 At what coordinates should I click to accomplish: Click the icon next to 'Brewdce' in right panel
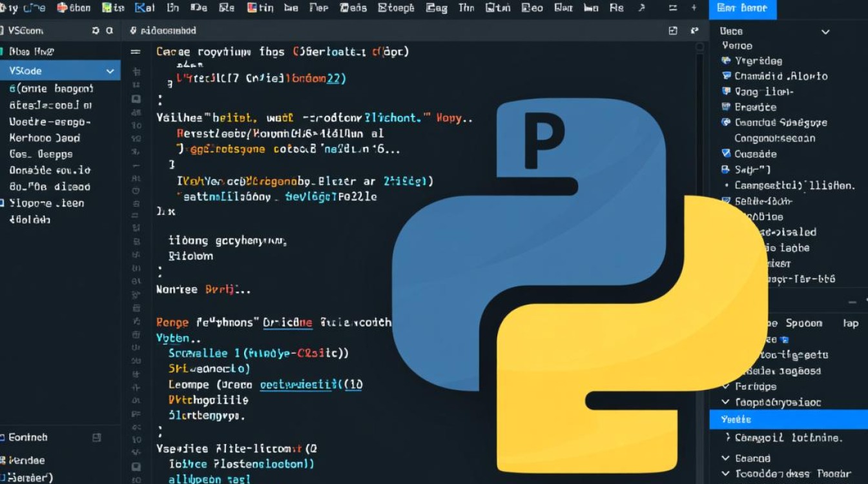pos(725,107)
